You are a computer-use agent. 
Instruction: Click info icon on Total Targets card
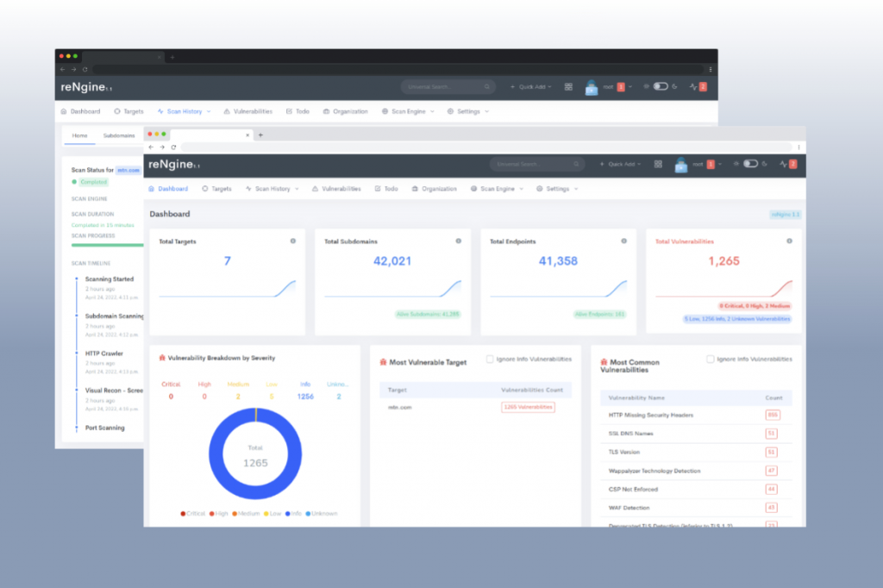coord(293,241)
